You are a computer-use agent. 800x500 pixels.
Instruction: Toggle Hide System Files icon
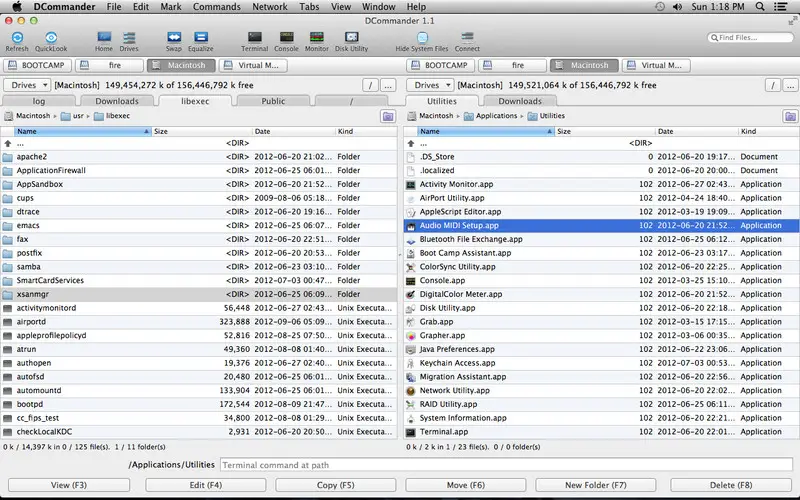pos(422,37)
